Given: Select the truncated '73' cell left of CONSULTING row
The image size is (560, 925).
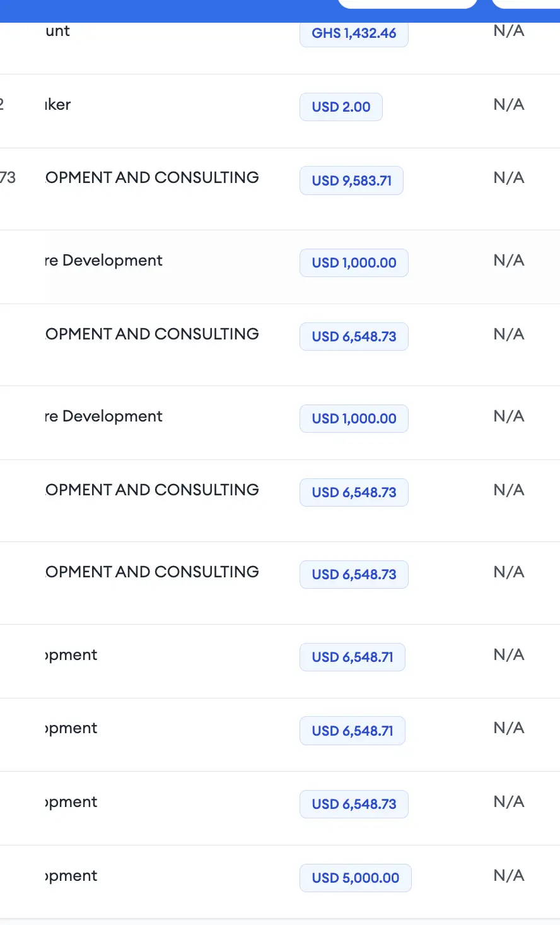Looking at the screenshot, I should (x=8, y=178).
